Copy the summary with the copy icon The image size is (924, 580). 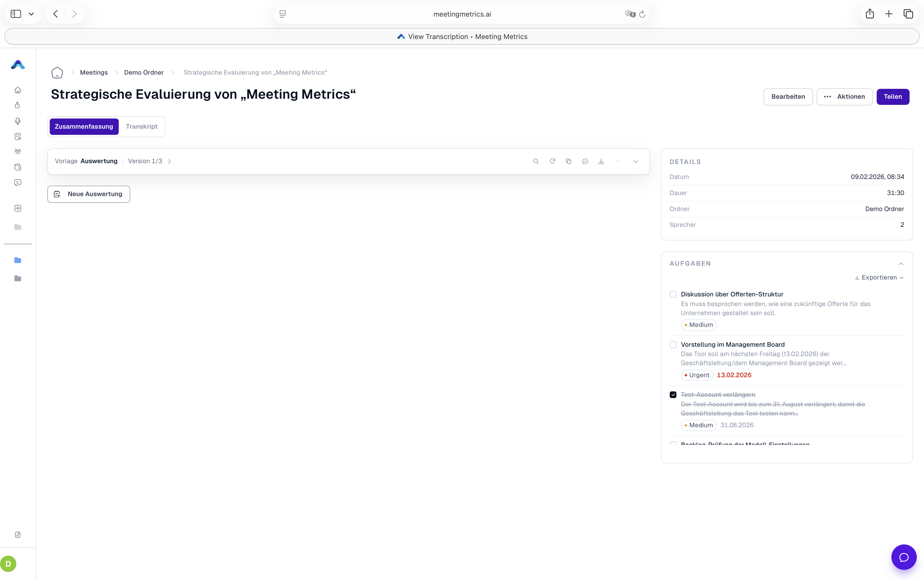click(569, 162)
